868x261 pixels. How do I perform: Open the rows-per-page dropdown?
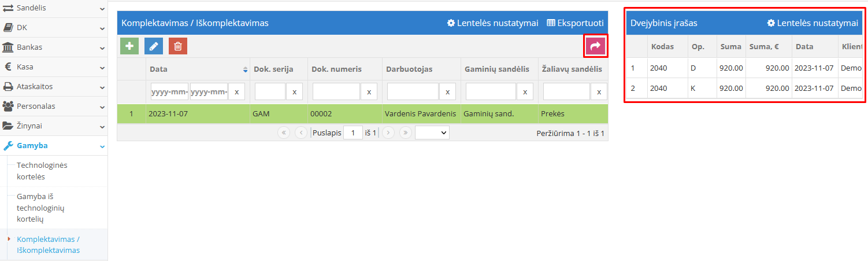(x=432, y=133)
